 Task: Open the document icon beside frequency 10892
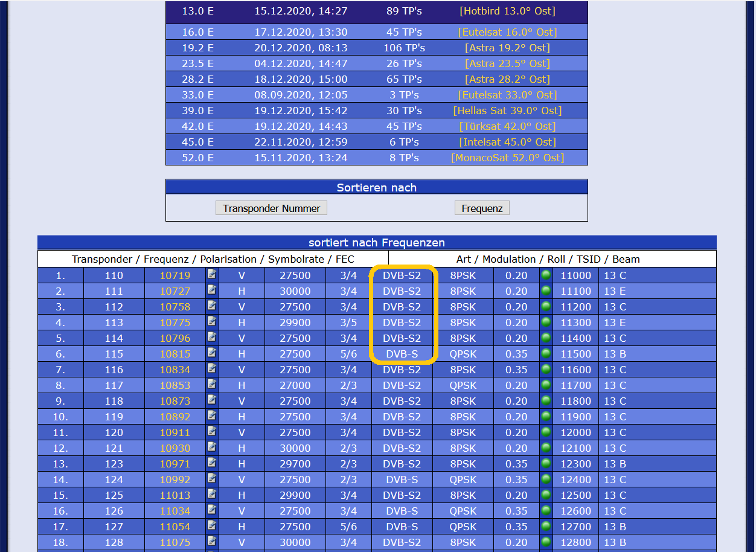212,416
